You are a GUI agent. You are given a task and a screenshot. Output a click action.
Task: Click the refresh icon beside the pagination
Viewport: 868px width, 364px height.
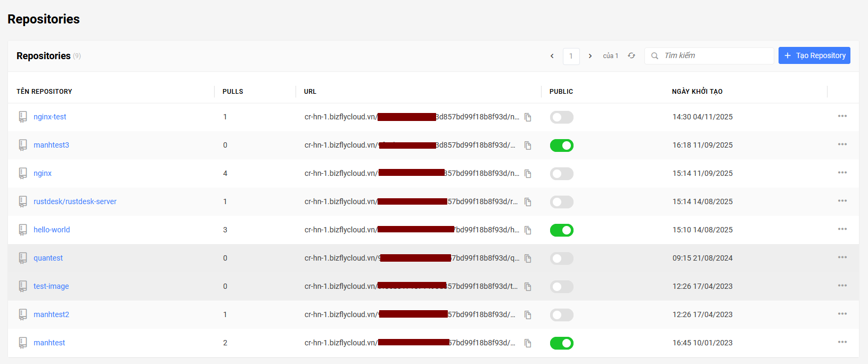pyautogui.click(x=631, y=56)
